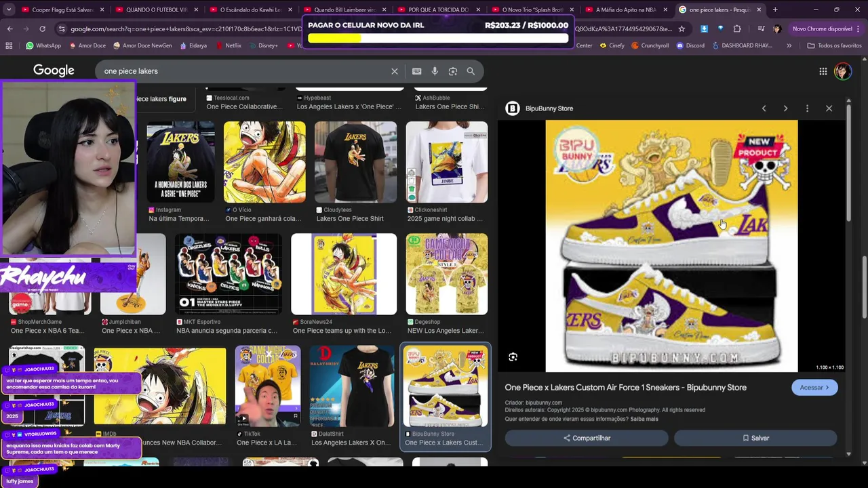
Task: Search inside image with Lens icon
Action: pos(513,357)
